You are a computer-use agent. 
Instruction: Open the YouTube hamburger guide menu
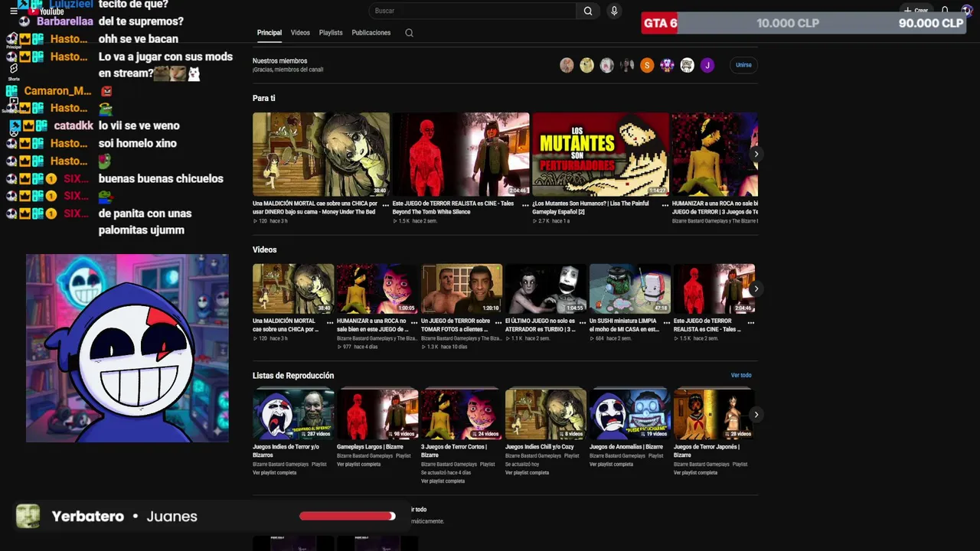(14, 11)
